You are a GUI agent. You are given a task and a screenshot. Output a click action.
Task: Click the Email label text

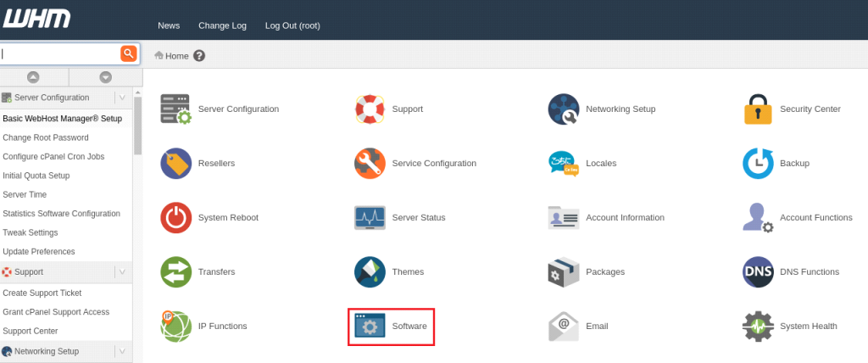click(x=597, y=327)
